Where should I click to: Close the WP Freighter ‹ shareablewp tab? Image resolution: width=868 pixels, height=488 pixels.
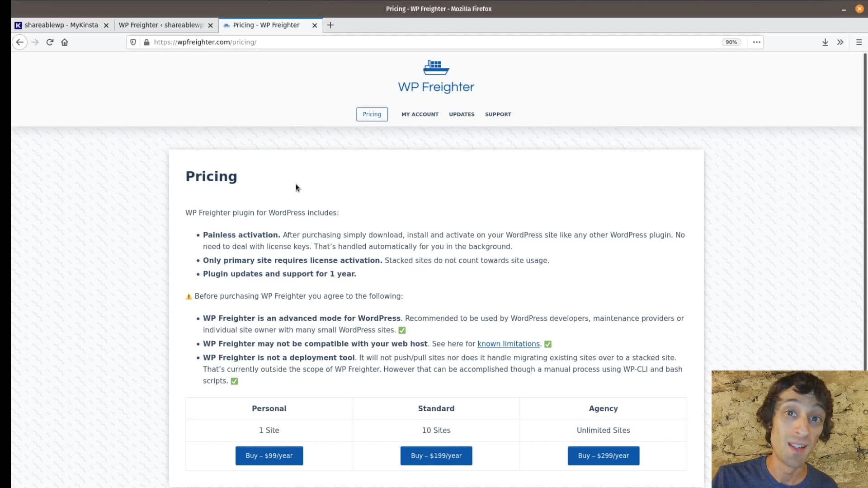click(x=210, y=25)
